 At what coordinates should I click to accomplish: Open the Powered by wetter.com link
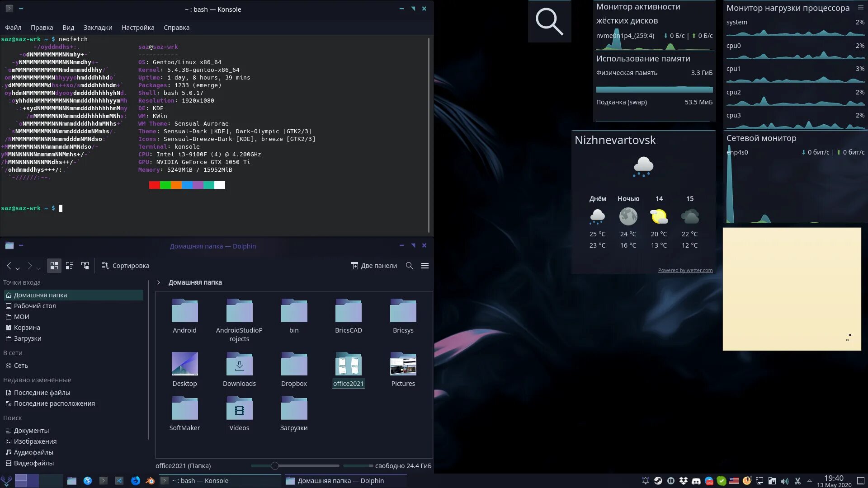pos(685,270)
